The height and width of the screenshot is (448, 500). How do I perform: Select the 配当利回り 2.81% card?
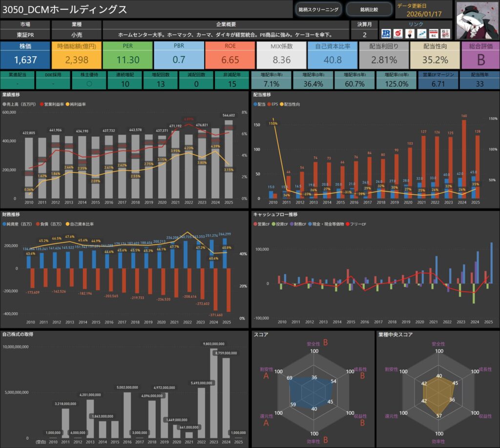click(x=384, y=55)
